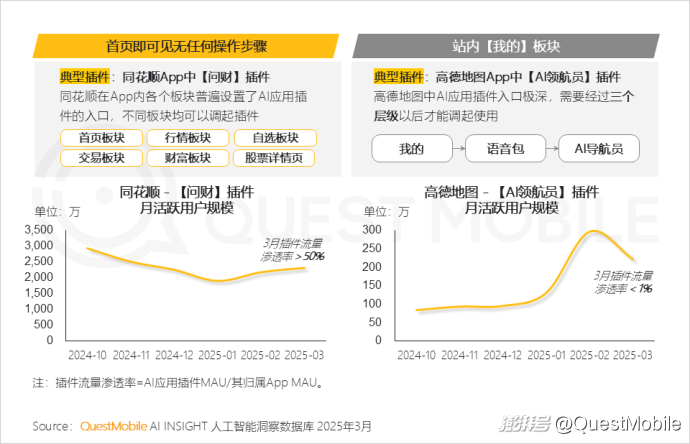The height and width of the screenshot is (444, 690).
Task: Click the peak of the 高德地图 curve
Action: (593, 231)
